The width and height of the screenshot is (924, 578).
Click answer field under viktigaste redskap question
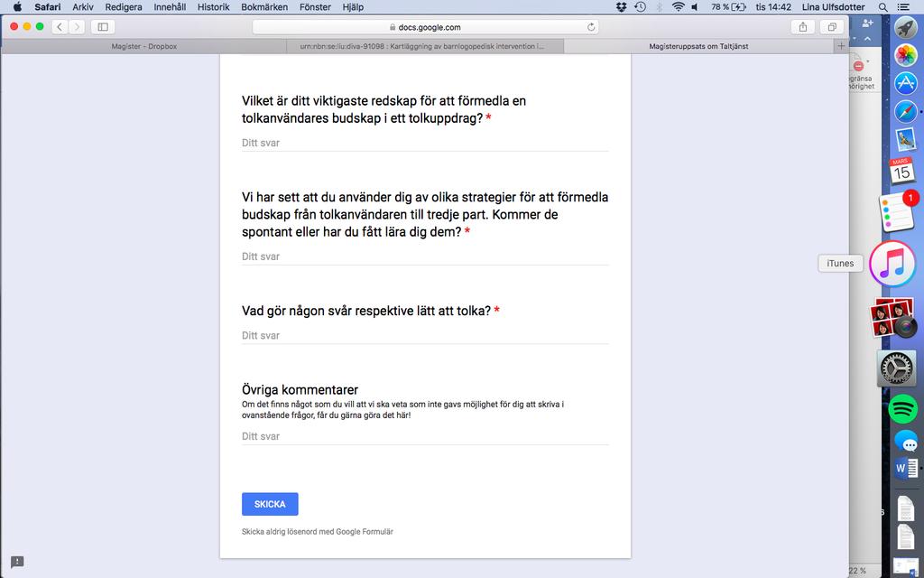(x=425, y=143)
